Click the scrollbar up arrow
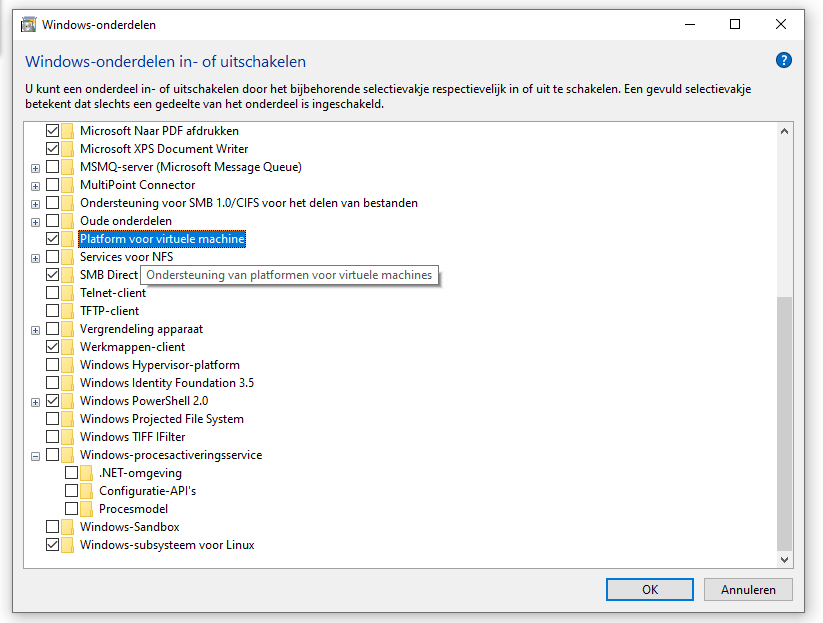This screenshot has width=823, height=623. click(x=784, y=131)
